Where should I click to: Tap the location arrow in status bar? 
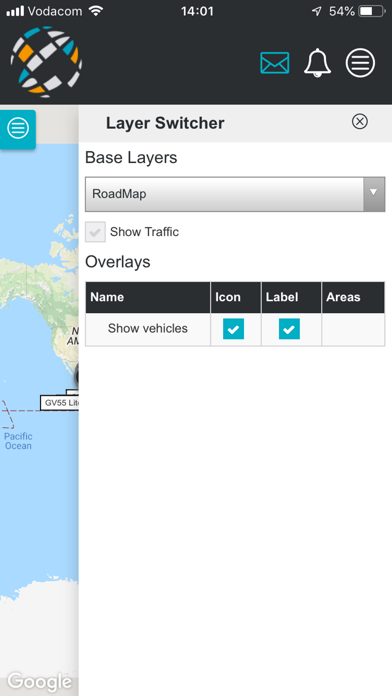[317, 11]
